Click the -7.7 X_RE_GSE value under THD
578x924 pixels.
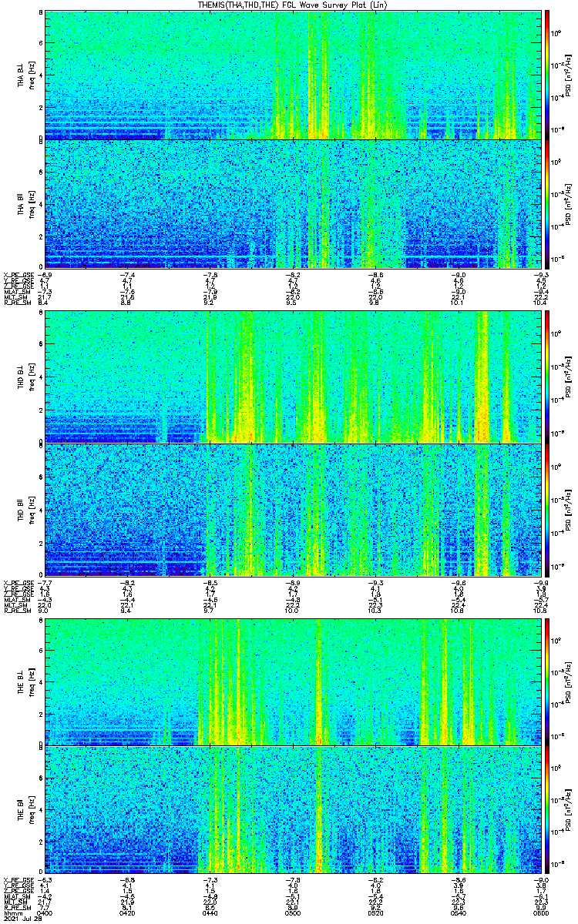[x=45, y=581]
